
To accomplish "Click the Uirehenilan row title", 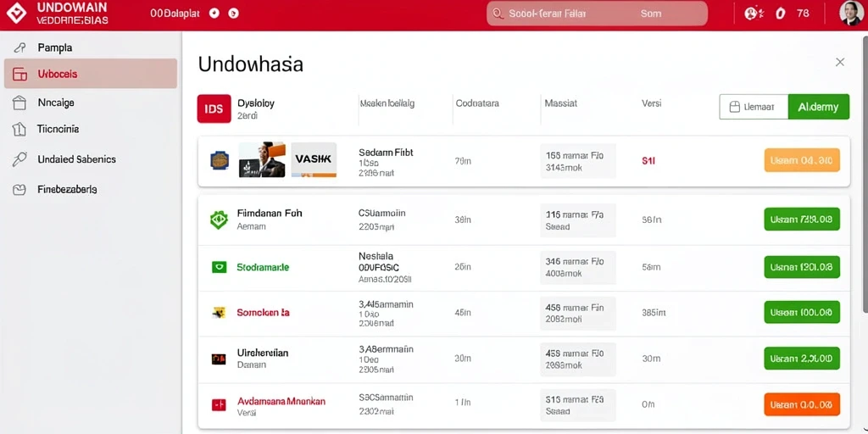I will 263,353.
